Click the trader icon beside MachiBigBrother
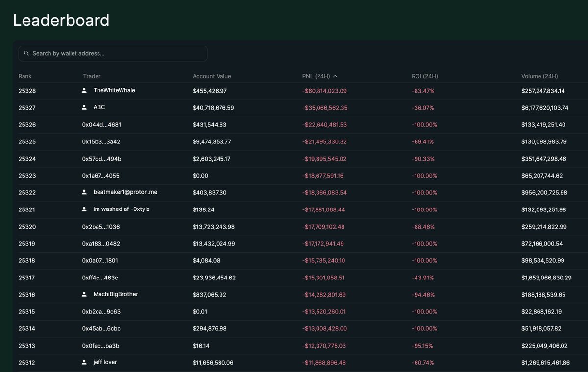 click(84, 294)
